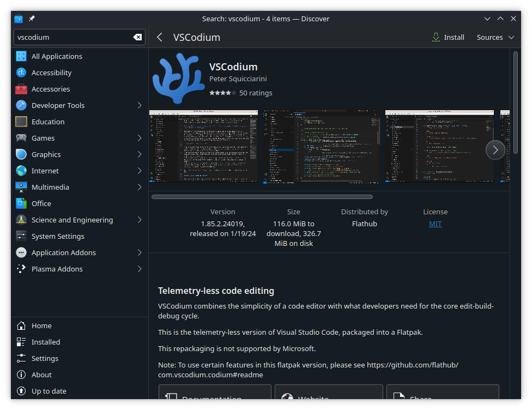This screenshot has height=410, width=532.
Task: Go to the Installed page
Action: pos(80,342)
